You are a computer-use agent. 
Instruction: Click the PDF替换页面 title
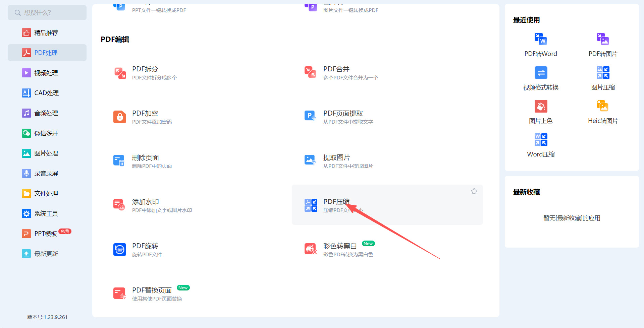[152, 290]
